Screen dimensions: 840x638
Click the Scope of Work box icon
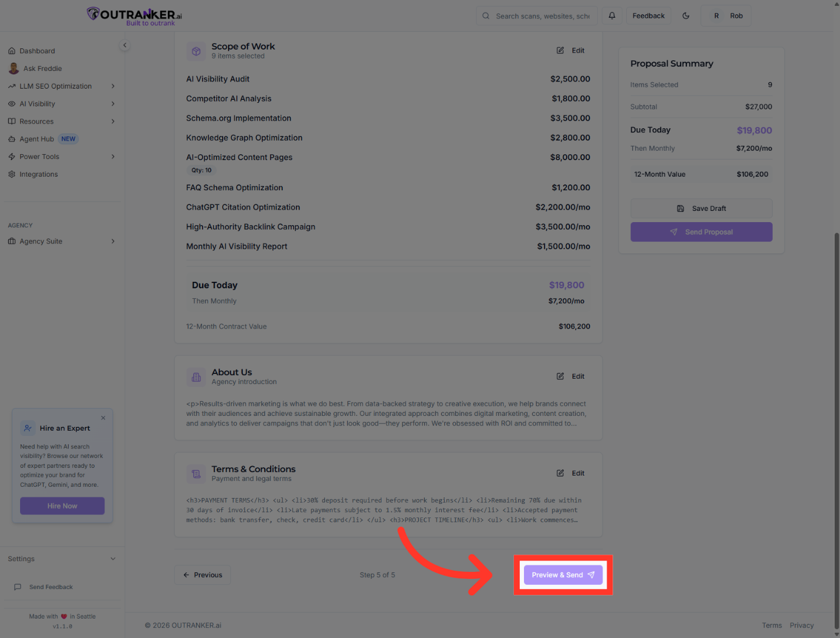196,51
